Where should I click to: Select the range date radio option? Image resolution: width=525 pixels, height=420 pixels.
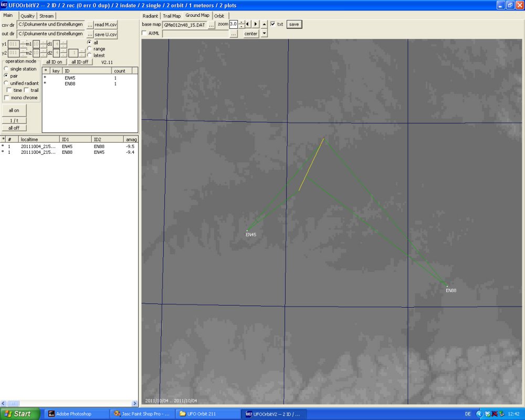click(89, 49)
